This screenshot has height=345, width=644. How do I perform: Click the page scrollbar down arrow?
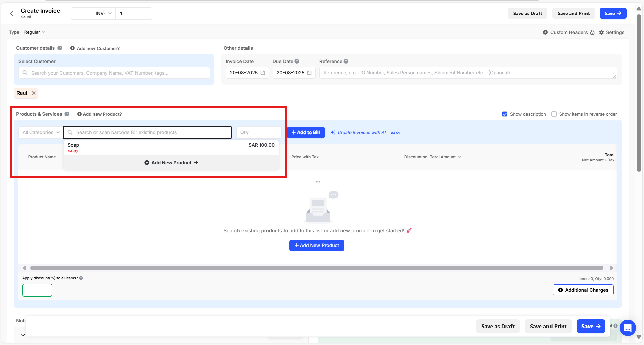pyautogui.click(x=639, y=337)
